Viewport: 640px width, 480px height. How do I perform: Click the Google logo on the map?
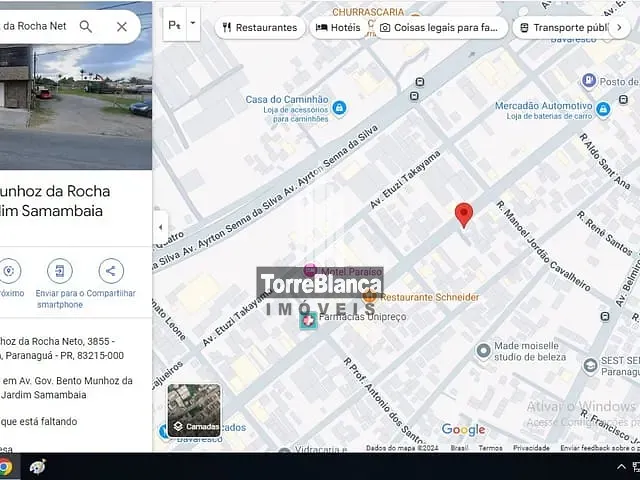pos(463,429)
